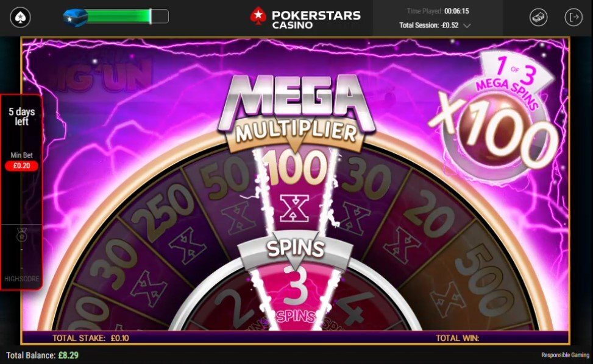Image resolution: width=593 pixels, height=364 pixels.
Task: Click the blue treasure chest icon
Action: point(75,18)
